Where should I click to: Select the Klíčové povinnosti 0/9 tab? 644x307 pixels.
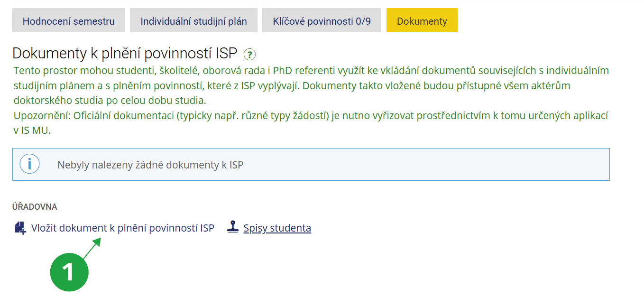pos(322,21)
